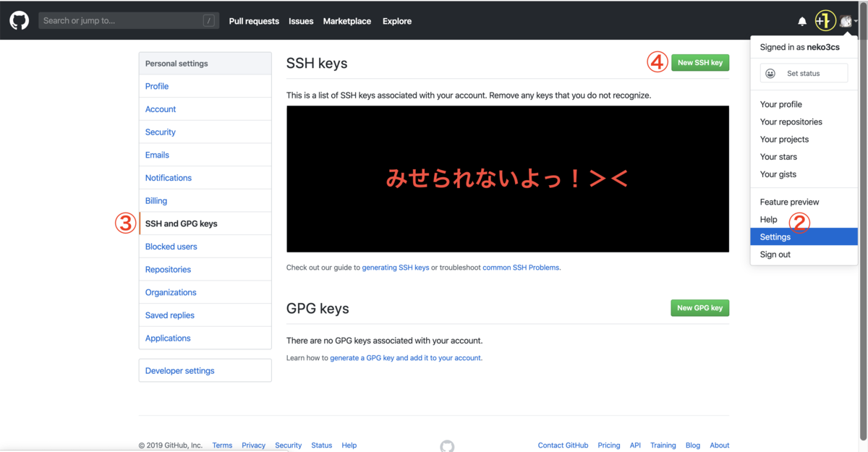Screen dimensions: 868x452
Task: Open Issues in the top nav
Action: 301,21
